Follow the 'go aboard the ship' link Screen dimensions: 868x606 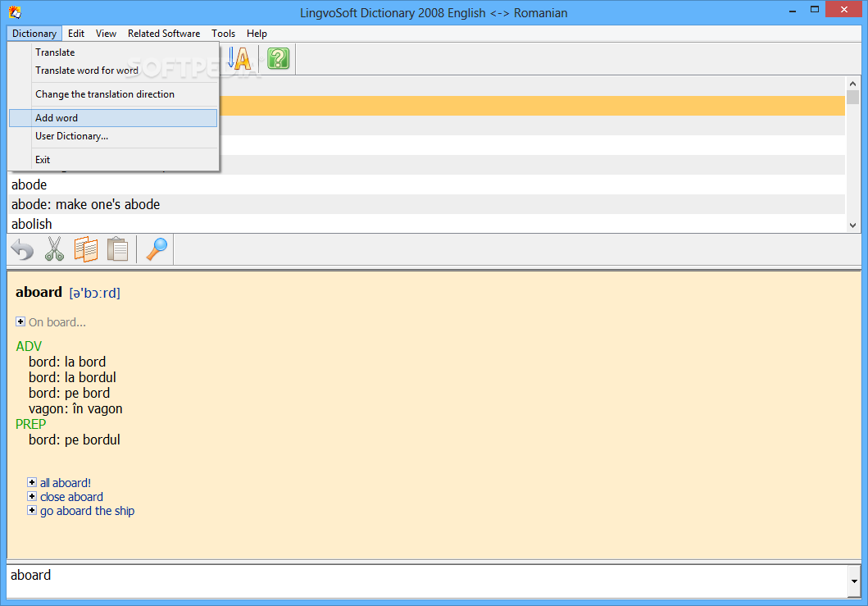tap(87, 511)
